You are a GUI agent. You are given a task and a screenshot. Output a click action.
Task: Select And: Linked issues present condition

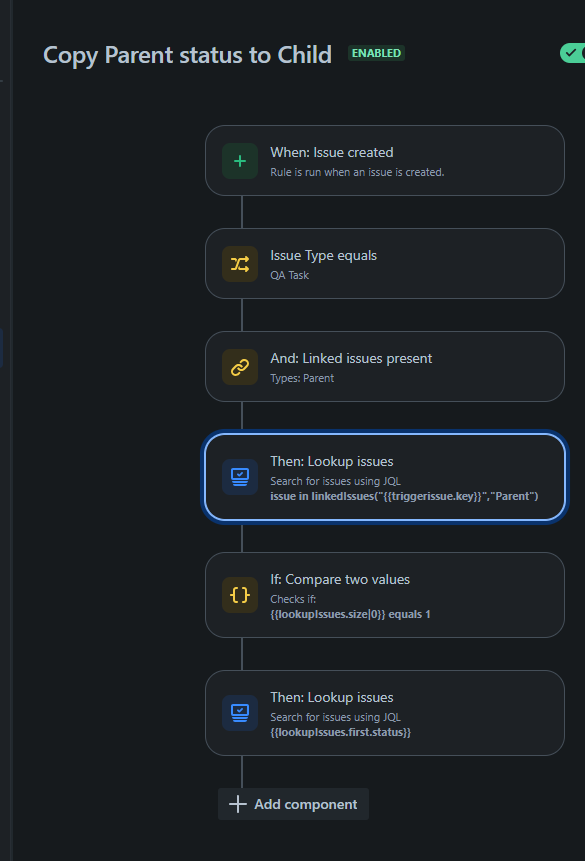(385, 366)
